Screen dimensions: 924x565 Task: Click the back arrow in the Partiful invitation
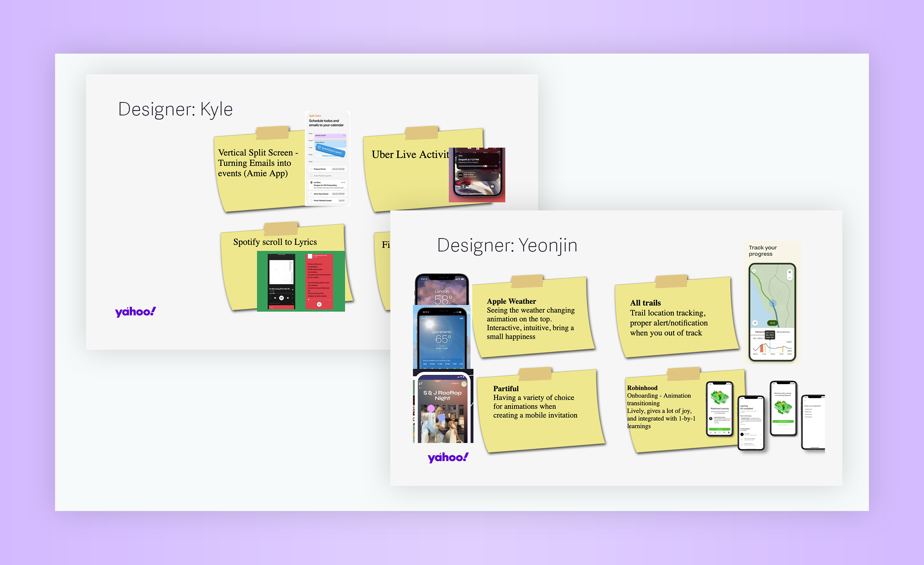(x=420, y=388)
